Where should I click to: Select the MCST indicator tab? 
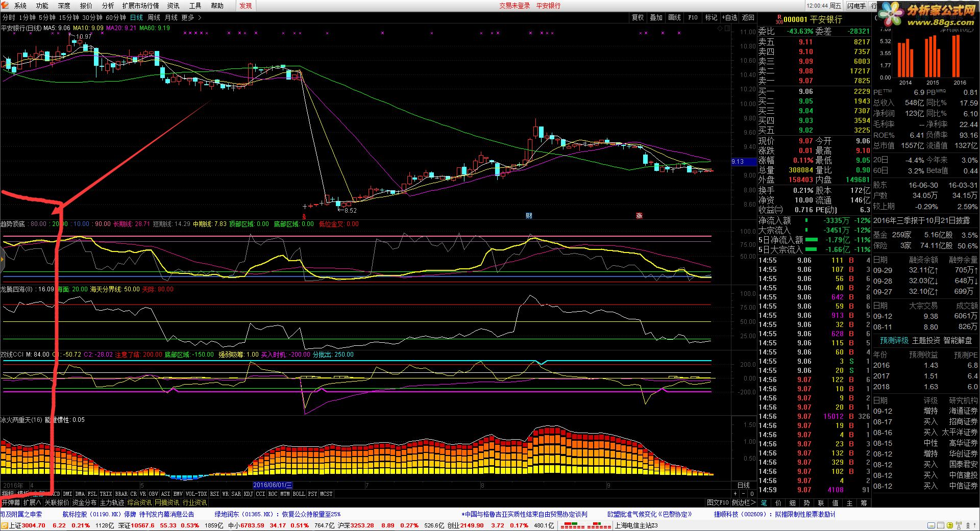point(327,494)
